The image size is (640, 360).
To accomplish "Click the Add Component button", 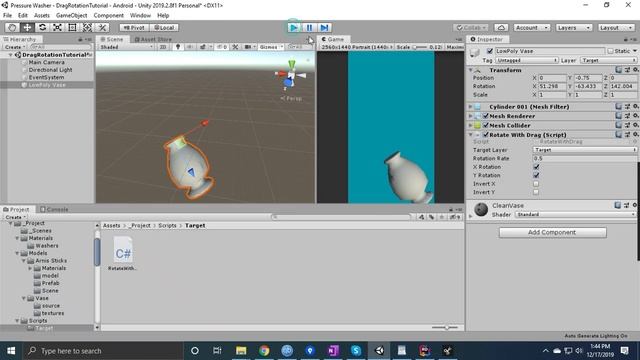I will click(552, 232).
